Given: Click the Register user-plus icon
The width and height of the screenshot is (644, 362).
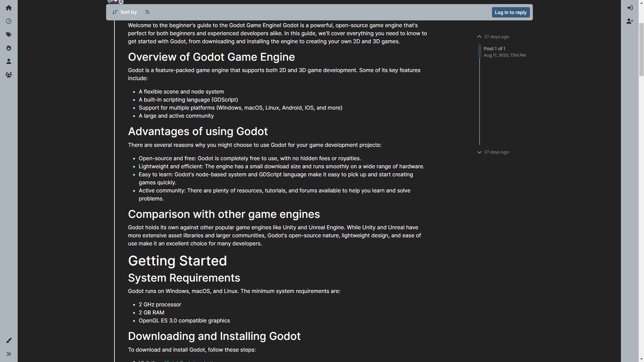Looking at the screenshot, I should point(630,21).
